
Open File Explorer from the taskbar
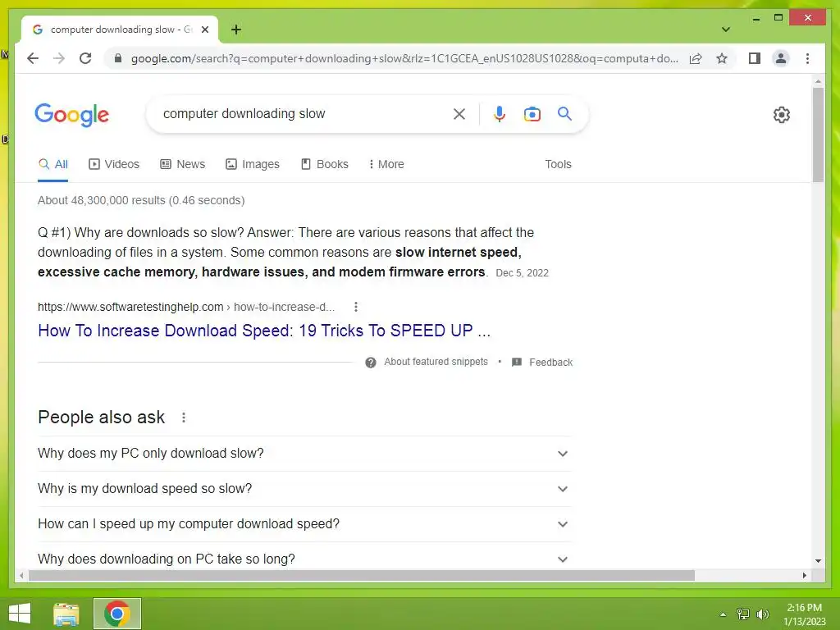66,614
